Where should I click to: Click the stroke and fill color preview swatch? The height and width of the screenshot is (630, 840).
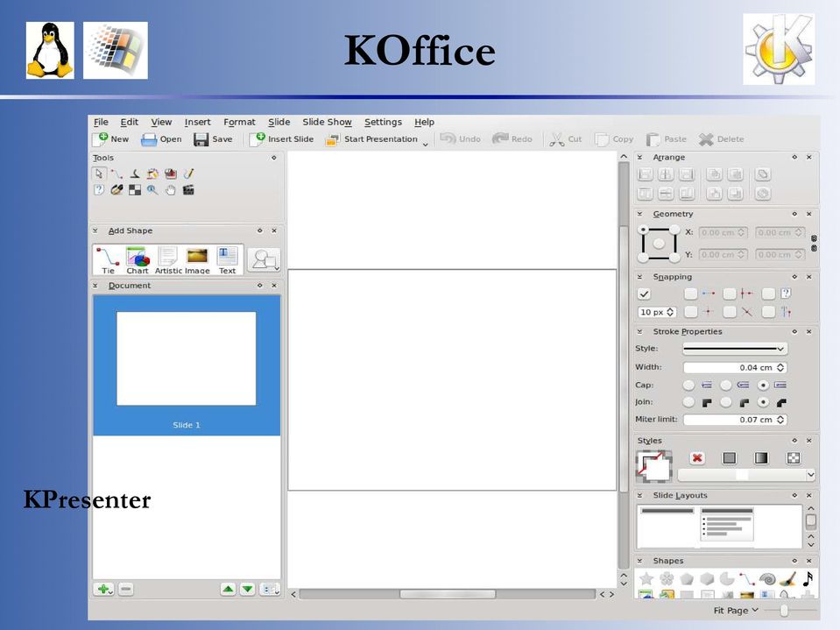(653, 466)
